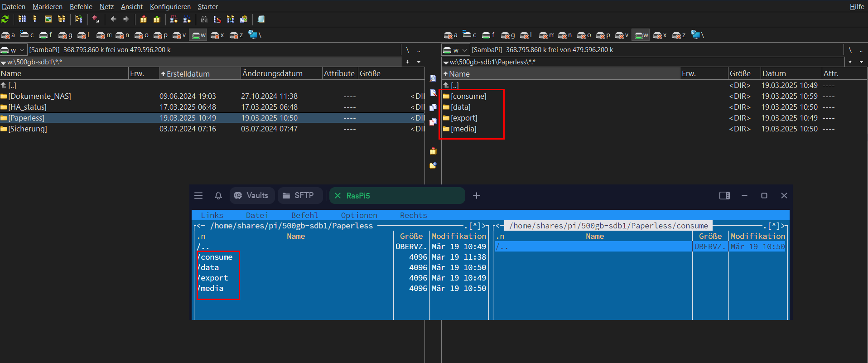Open the Dateien menu

(x=14, y=7)
